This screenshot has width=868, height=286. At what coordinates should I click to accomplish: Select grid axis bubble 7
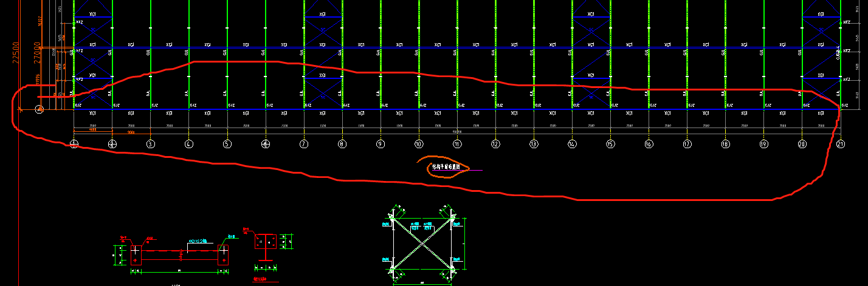click(304, 144)
